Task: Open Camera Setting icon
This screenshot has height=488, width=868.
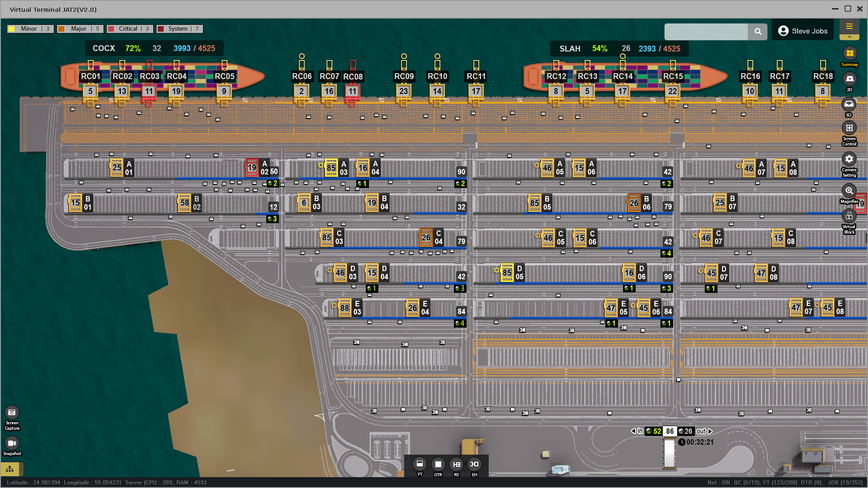Action: coord(849,159)
